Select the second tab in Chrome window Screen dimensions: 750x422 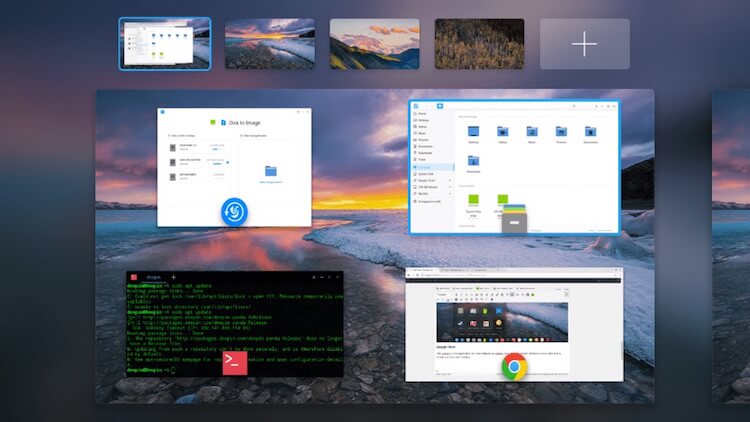click(453, 270)
